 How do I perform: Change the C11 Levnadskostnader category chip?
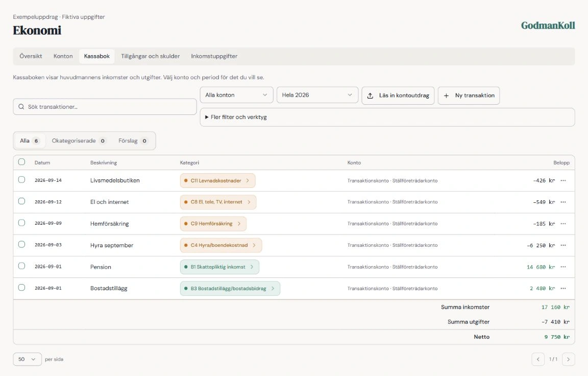217,180
